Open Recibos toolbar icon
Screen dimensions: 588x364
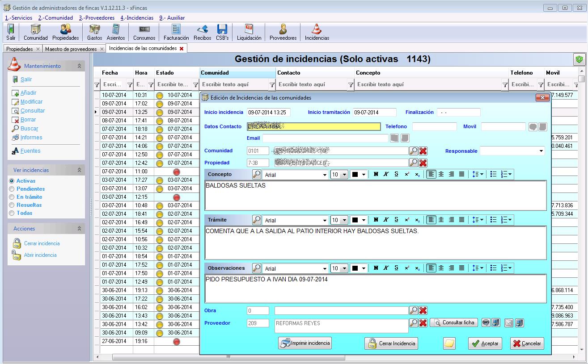point(203,32)
